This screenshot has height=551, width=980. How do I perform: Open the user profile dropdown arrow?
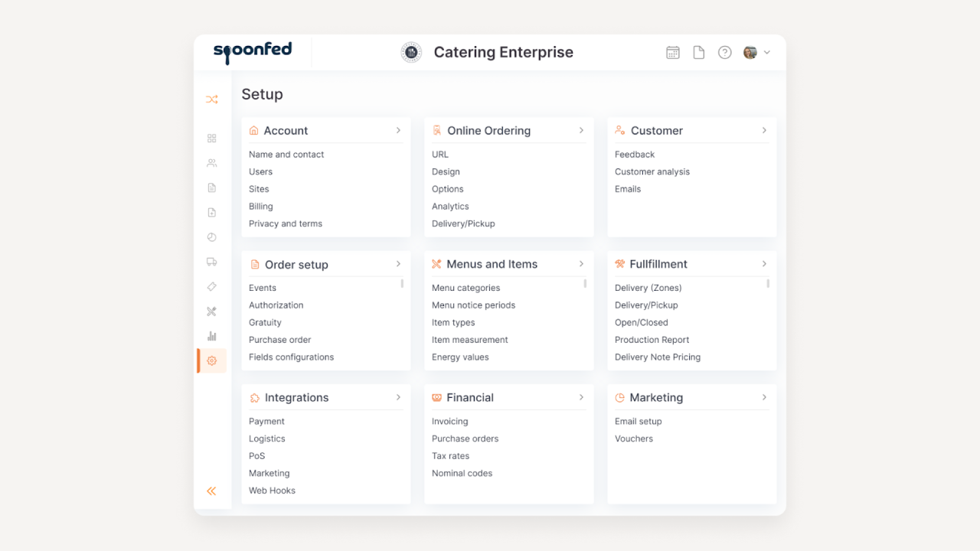(x=767, y=53)
